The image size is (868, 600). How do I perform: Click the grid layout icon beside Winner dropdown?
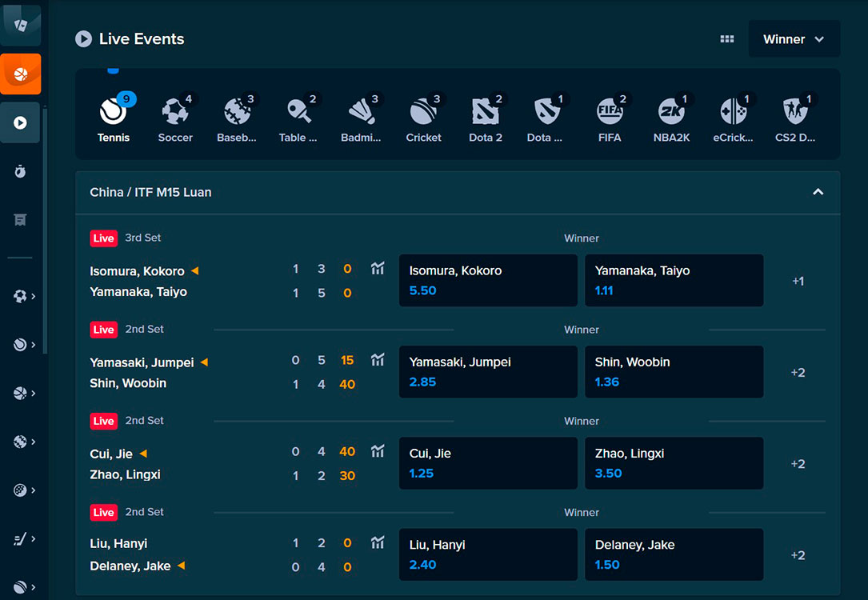[x=727, y=38]
